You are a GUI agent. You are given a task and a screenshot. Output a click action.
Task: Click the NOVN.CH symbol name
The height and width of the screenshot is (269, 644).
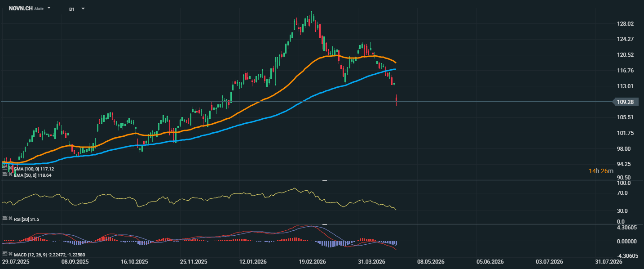click(20, 8)
